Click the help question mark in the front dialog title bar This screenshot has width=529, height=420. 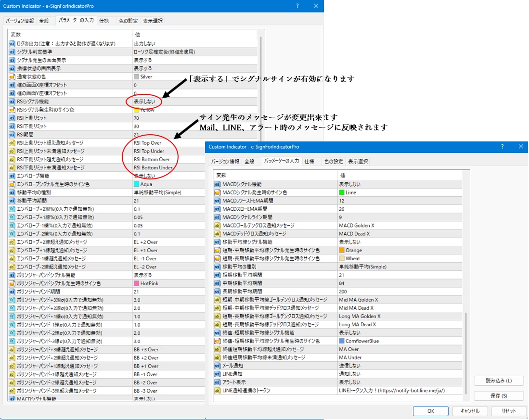503,147
